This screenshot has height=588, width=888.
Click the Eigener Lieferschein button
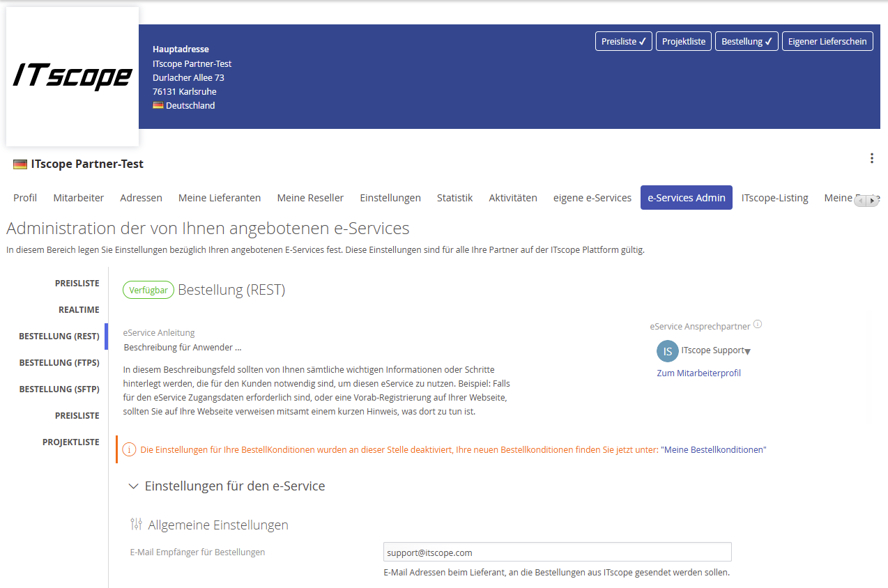click(827, 41)
